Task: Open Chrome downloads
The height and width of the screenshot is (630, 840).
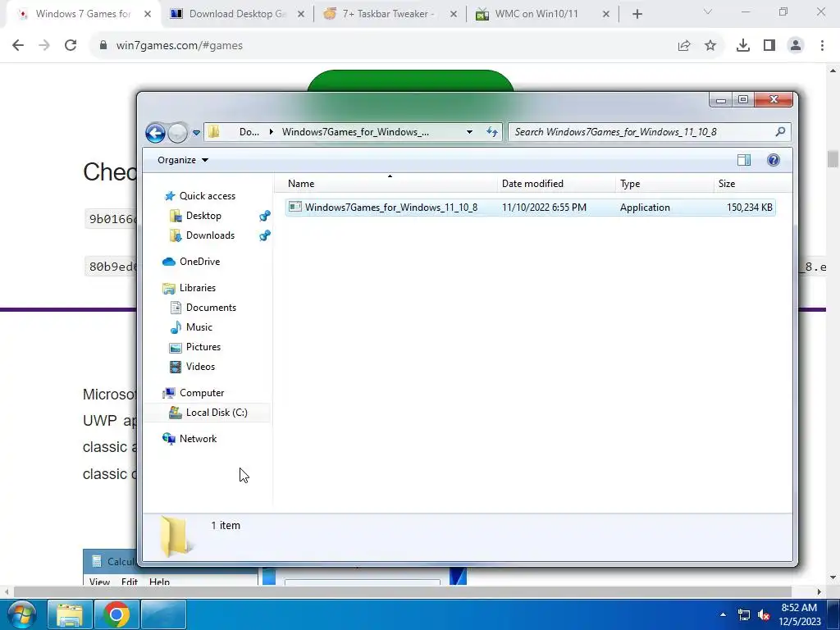Action: (x=743, y=46)
